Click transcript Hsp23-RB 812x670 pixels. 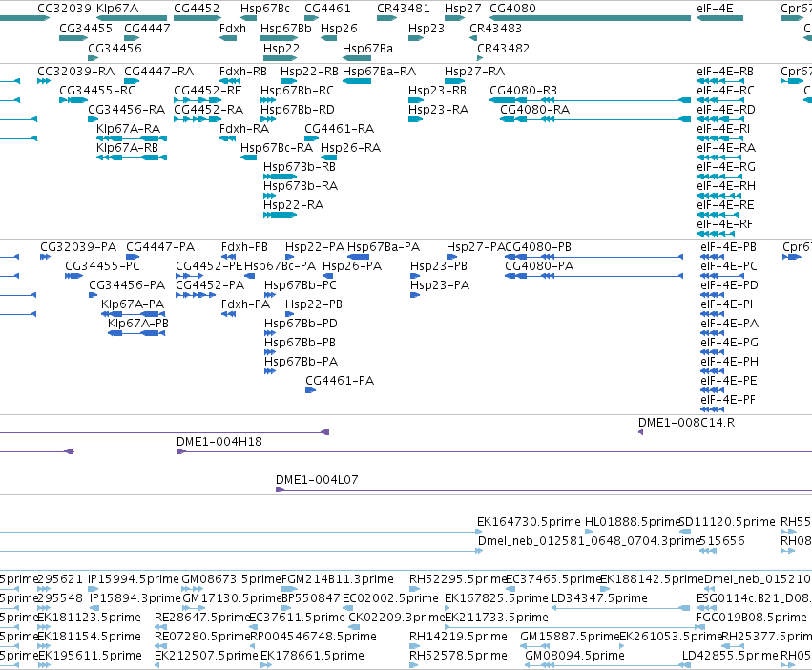point(437,91)
